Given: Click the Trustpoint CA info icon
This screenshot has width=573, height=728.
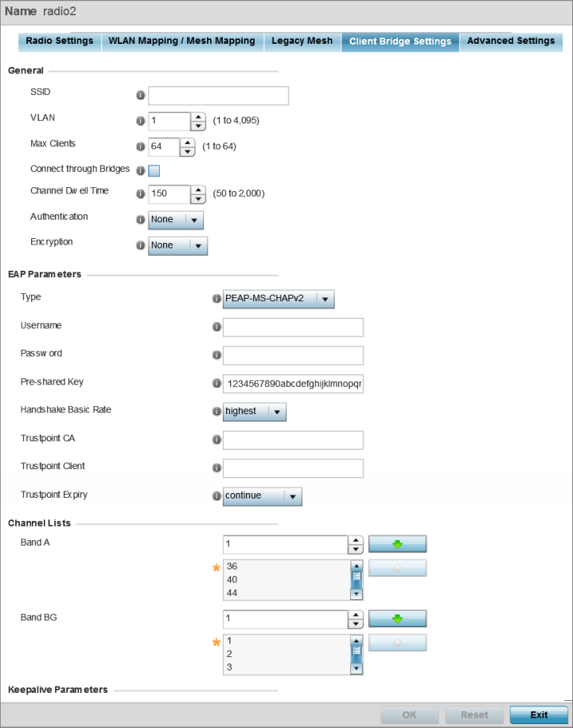Looking at the screenshot, I should (x=216, y=439).
